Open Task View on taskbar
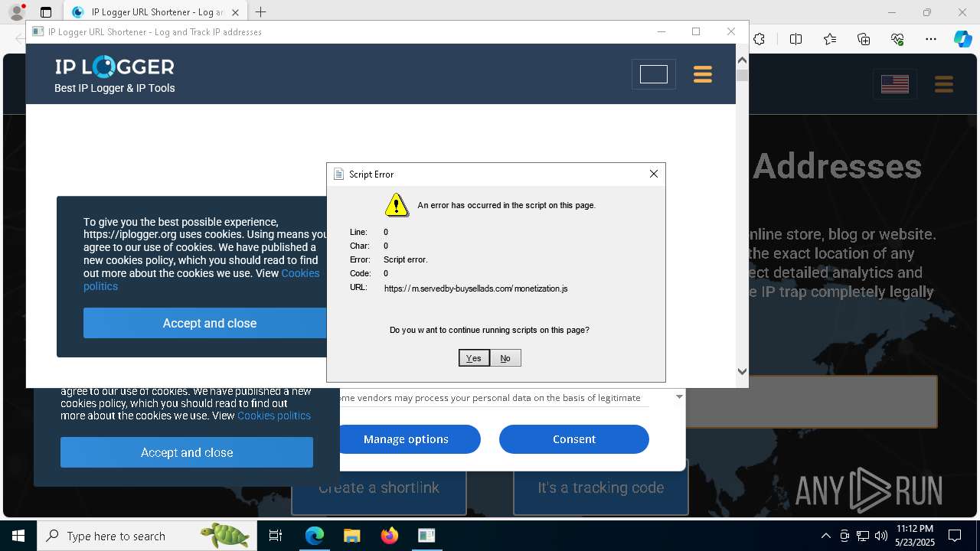 276,536
